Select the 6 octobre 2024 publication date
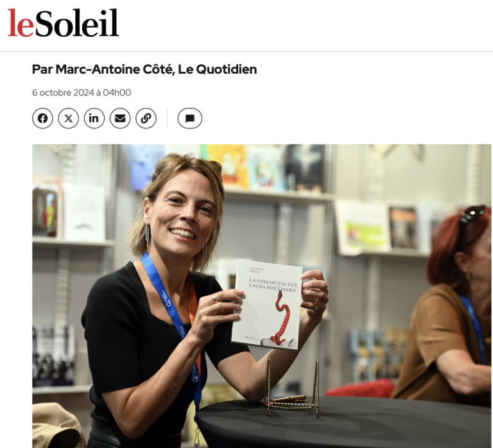Screen dimensions: 493x448 coord(63,92)
